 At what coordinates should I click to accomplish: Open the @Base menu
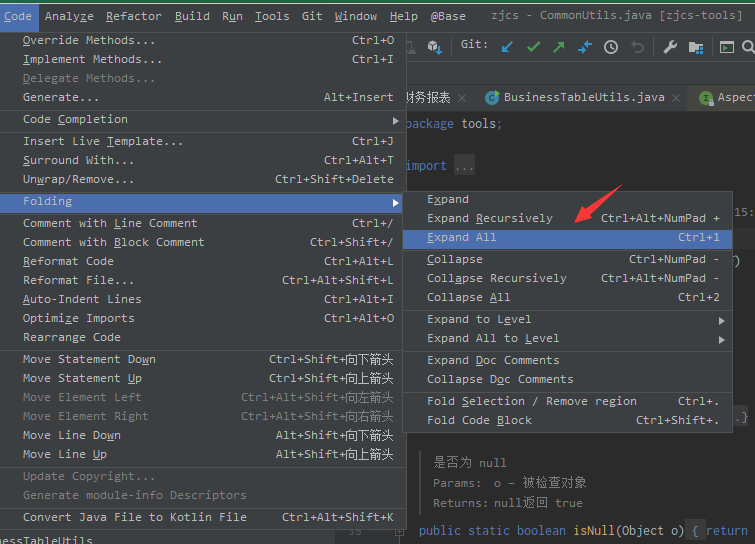448,16
